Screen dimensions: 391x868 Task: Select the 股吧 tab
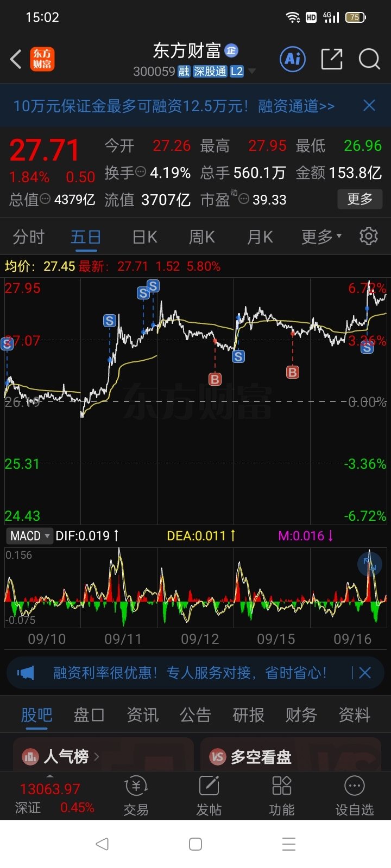(x=36, y=715)
